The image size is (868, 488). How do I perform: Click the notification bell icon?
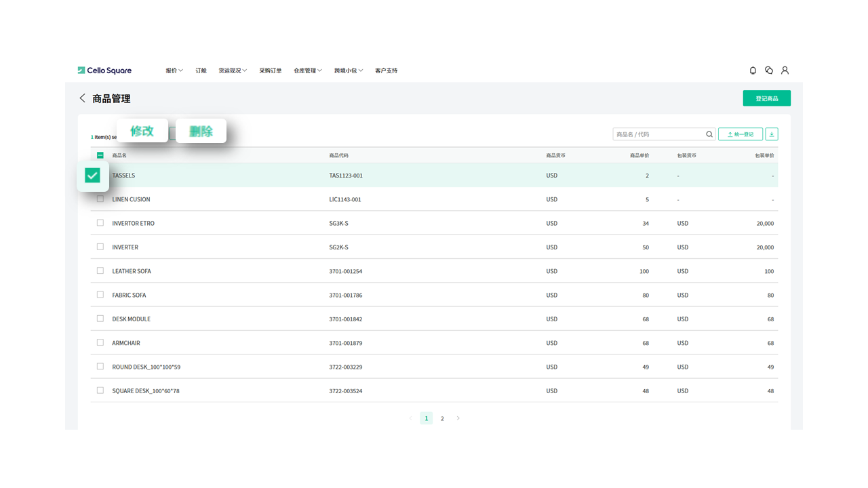(753, 70)
